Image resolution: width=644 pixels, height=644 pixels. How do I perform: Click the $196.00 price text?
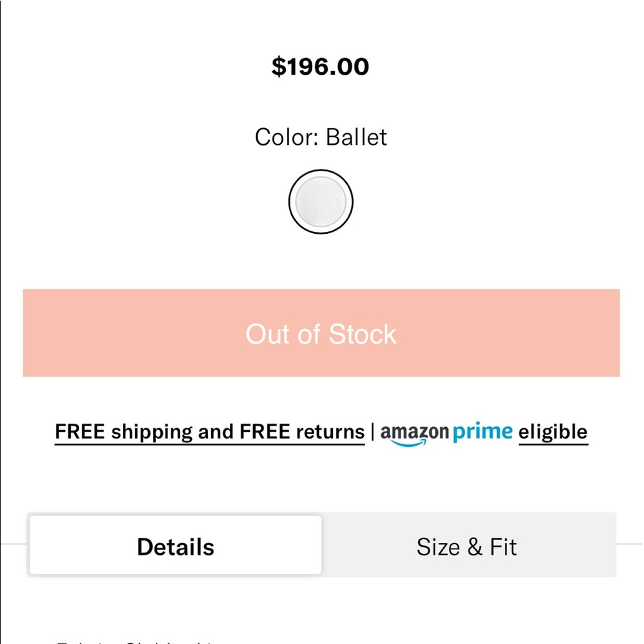(x=320, y=66)
